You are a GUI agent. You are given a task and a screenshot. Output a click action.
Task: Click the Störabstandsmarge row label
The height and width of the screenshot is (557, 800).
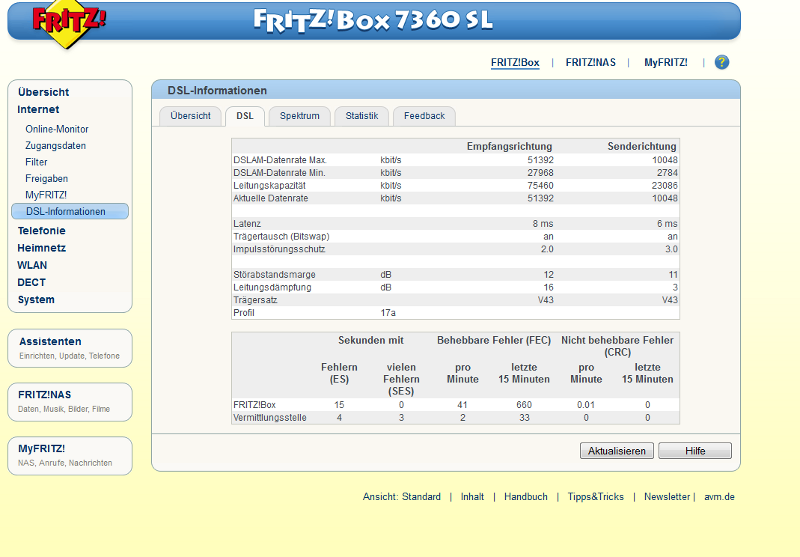coord(274,275)
